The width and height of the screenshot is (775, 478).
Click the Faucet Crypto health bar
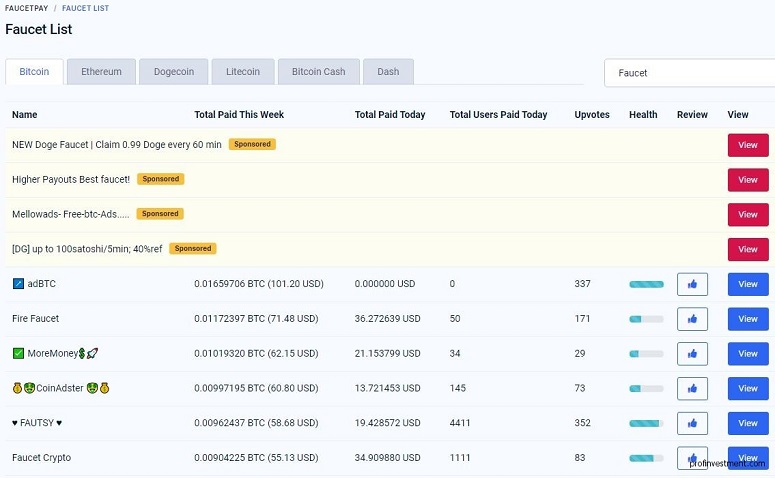click(646, 458)
